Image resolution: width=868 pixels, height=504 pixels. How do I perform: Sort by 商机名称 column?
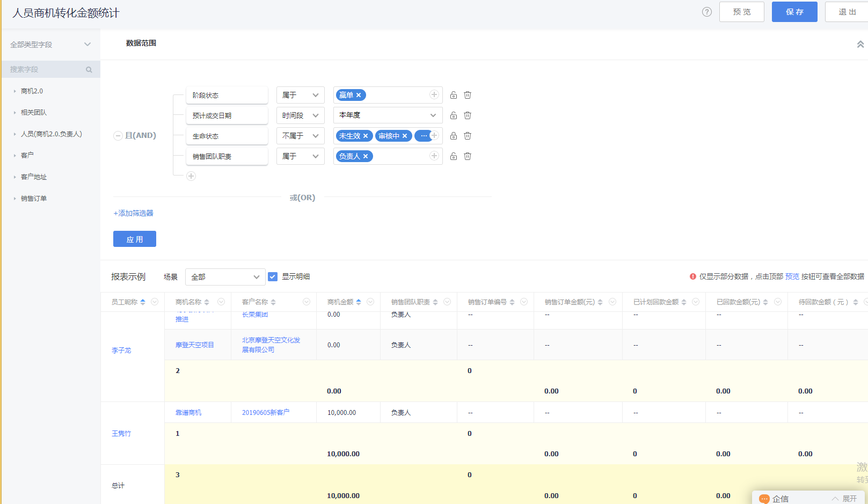(207, 302)
